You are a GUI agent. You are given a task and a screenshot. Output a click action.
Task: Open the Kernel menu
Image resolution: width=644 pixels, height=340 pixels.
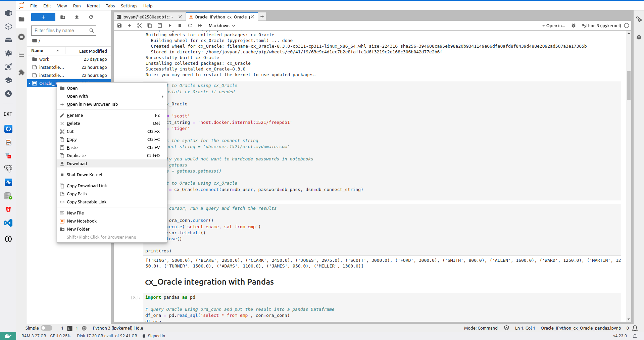[x=93, y=6]
